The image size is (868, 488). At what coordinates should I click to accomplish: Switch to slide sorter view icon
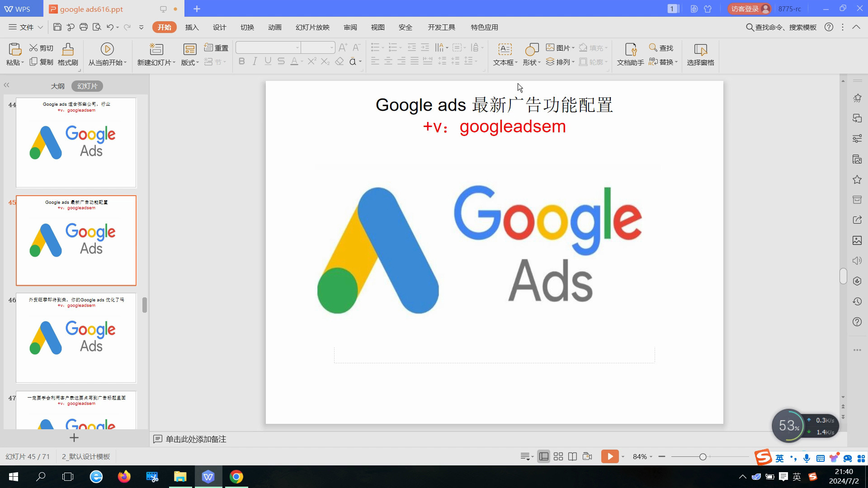click(558, 456)
